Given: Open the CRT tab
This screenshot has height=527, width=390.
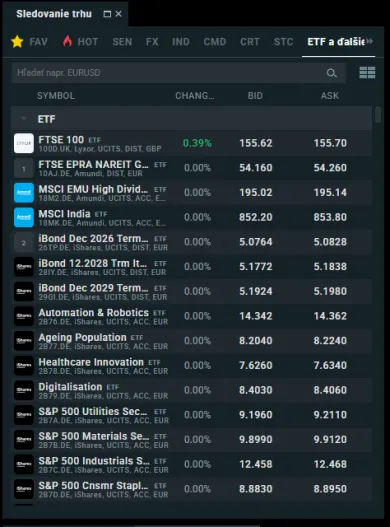Looking at the screenshot, I should coord(250,42).
